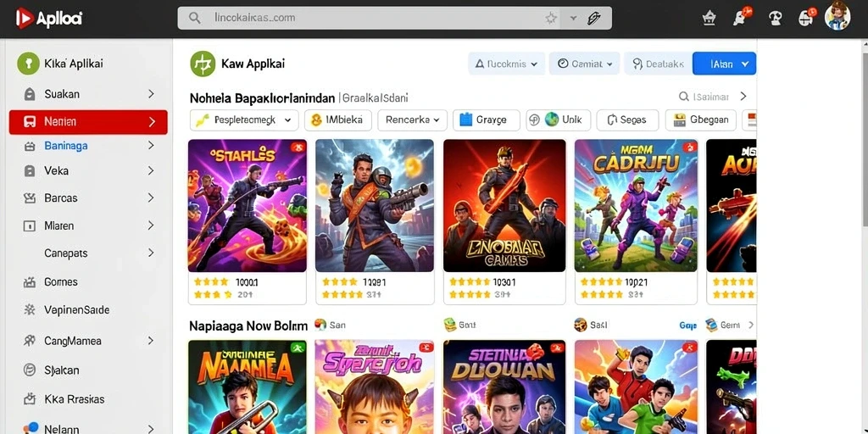Viewport: 868px width, 434px height.
Task: Open notifications bell with red badge
Action: [741, 17]
